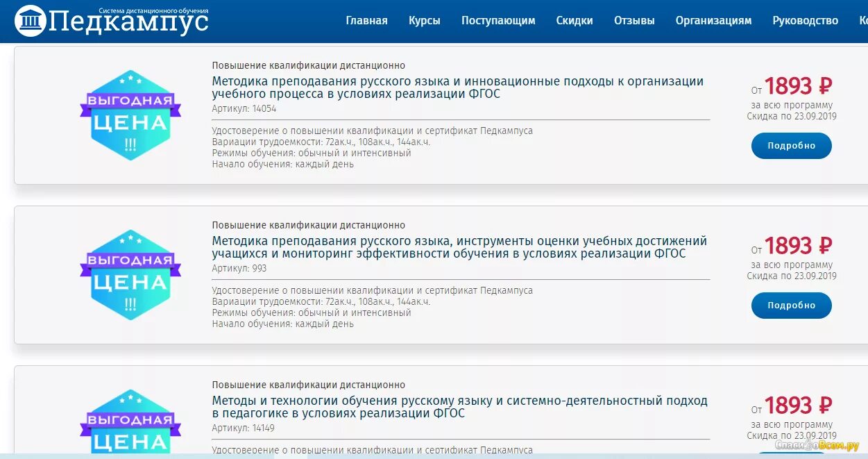This screenshot has height=459, width=868.
Task: Open course title about инновационные подходы
Action: (x=458, y=87)
